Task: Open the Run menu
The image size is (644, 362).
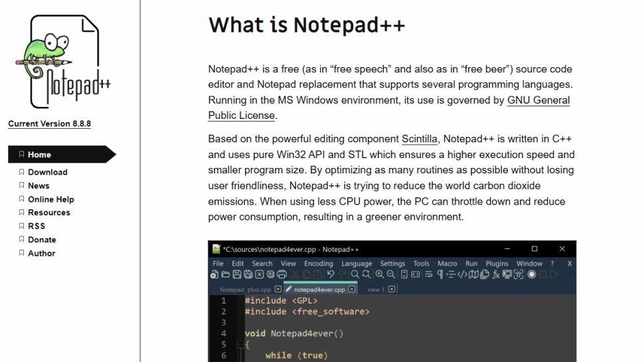Action: (x=471, y=264)
